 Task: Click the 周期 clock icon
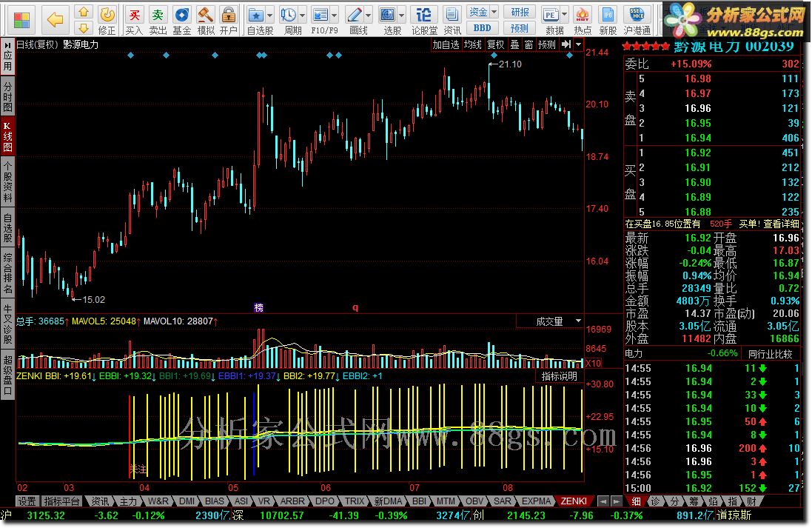(289, 15)
